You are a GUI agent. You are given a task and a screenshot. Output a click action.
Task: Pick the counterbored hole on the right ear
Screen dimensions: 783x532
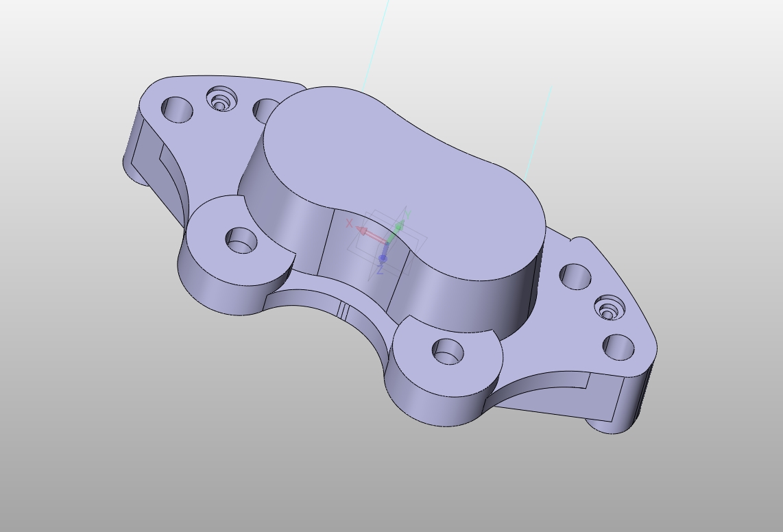tap(608, 309)
